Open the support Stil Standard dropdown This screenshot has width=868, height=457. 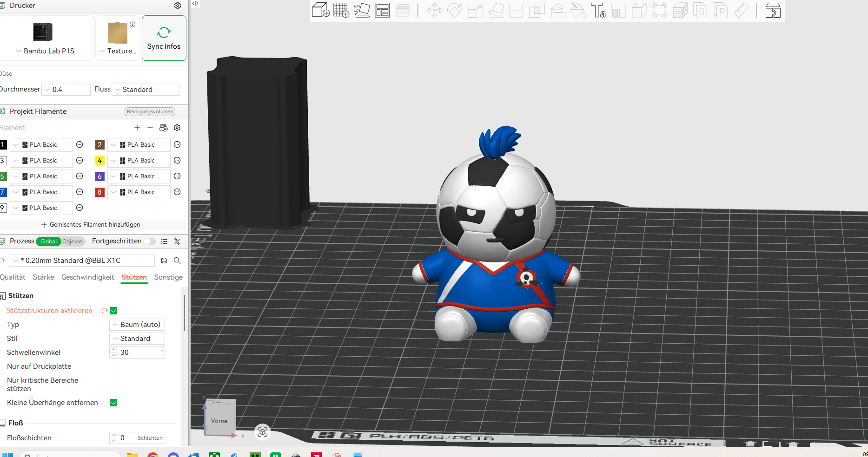(137, 339)
